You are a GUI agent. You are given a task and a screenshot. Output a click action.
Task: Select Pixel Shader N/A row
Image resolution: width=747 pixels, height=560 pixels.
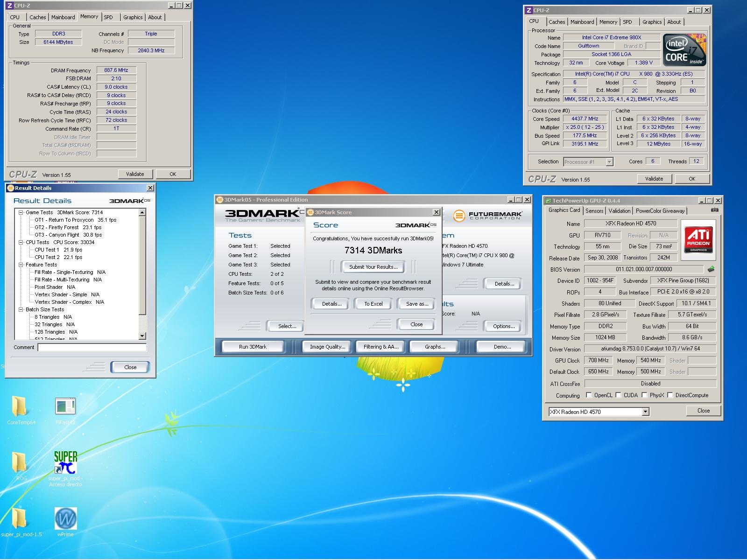tap(55, 287)
